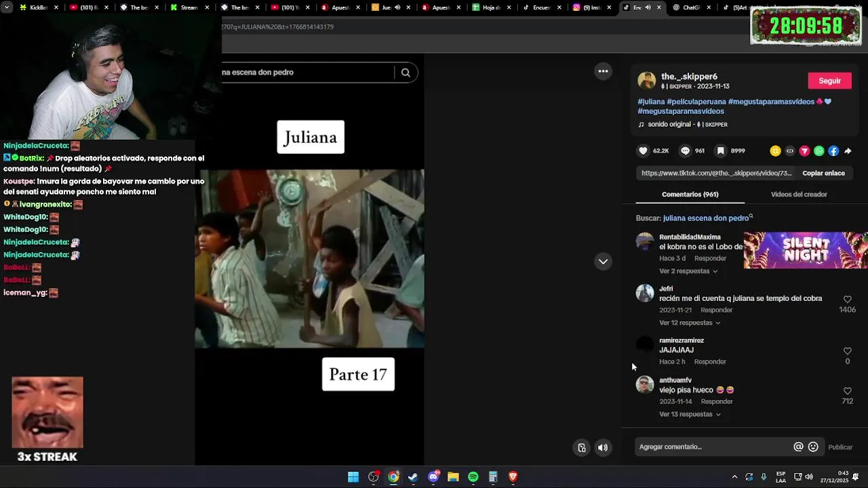Click the auto-scroll icon beside the volume
This screenshot has width=868, height=488.
[x=582, y=447]
